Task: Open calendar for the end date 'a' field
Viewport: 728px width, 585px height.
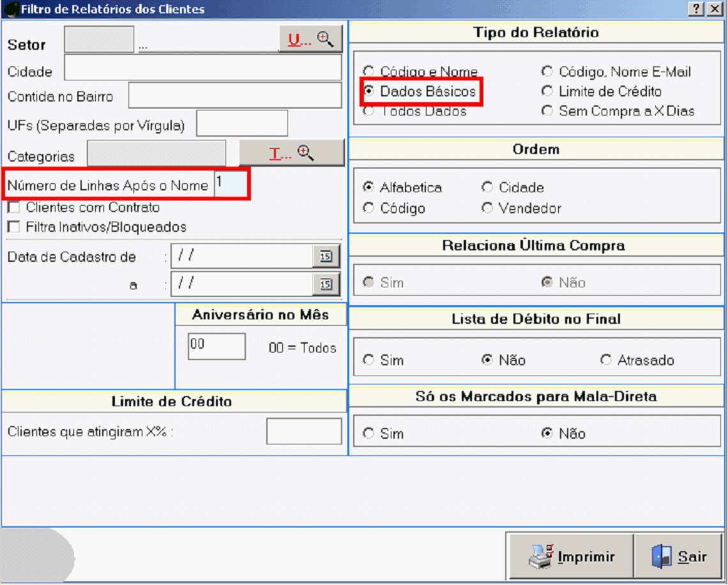Action: (326, 284)
